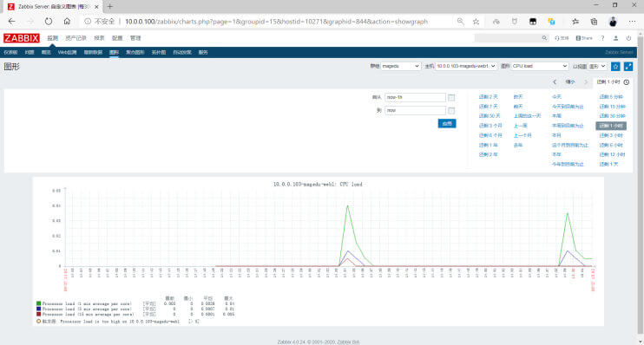Open the 报表 (Reports) top menu
This screenshot has height=345, width=644.
click(x=99, y=38)
